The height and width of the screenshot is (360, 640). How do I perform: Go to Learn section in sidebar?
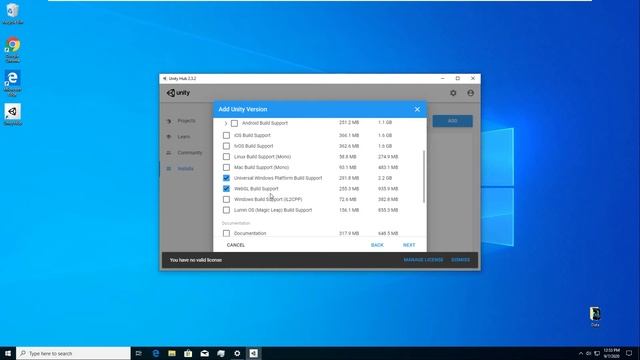184,137
